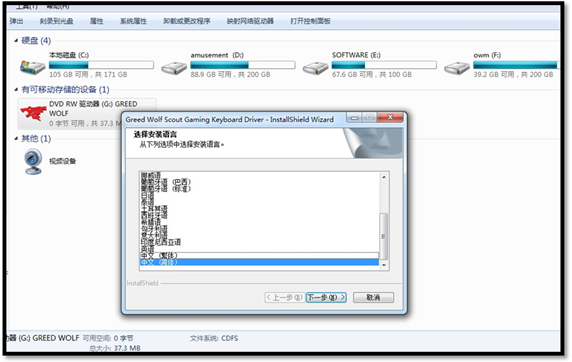572x362 pixels.
Task: Select 西班牙语 in the language list
Action: [259, 215]
